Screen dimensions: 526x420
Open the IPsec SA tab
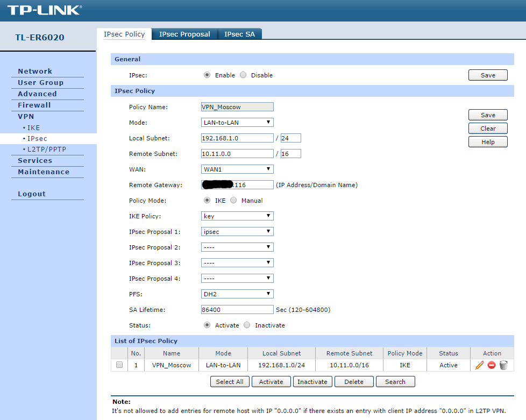coord(239,34)
